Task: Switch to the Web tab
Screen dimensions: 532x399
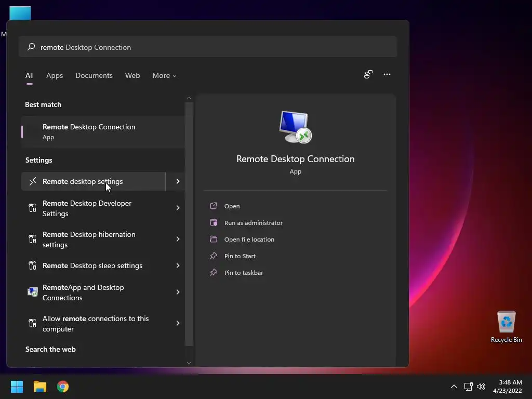Action: point(132,76)
